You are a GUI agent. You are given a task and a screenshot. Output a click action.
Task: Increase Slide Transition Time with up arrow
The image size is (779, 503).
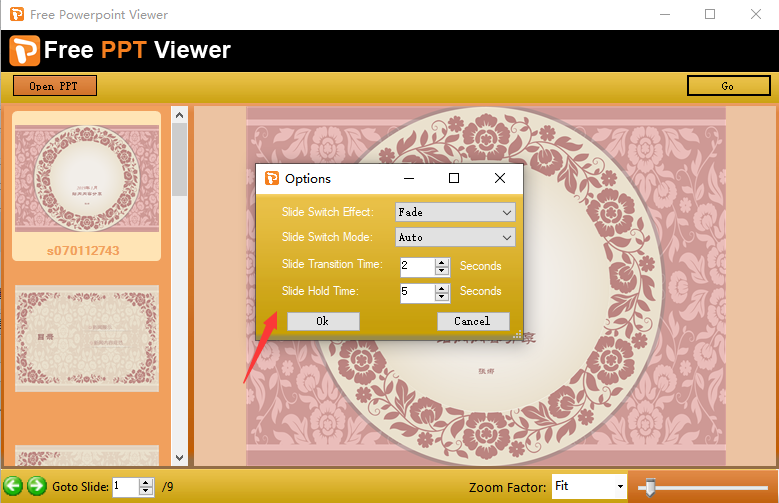pos(442,262)
